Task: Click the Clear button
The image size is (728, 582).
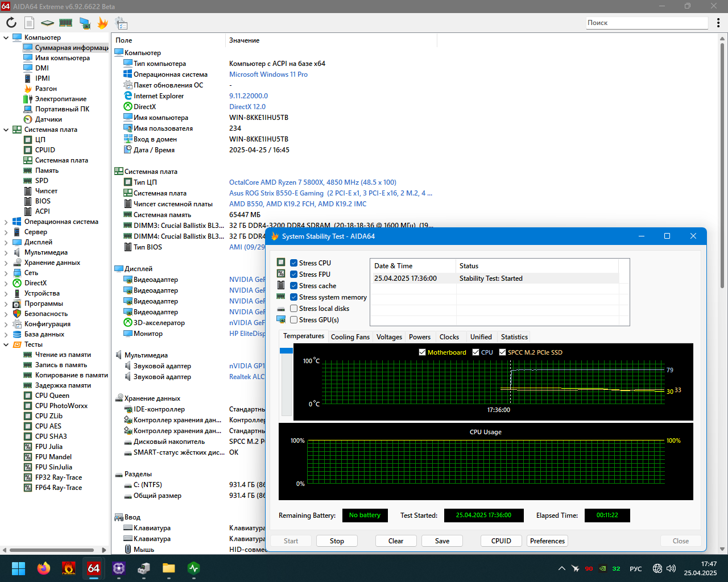Action: (x=396, y=541)
